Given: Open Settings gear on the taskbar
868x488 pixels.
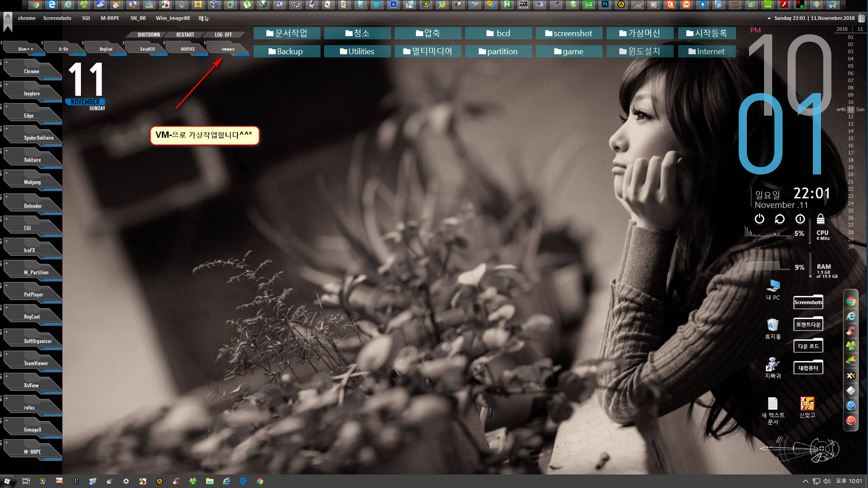Looking at the screenshot, I should (126, 481).
